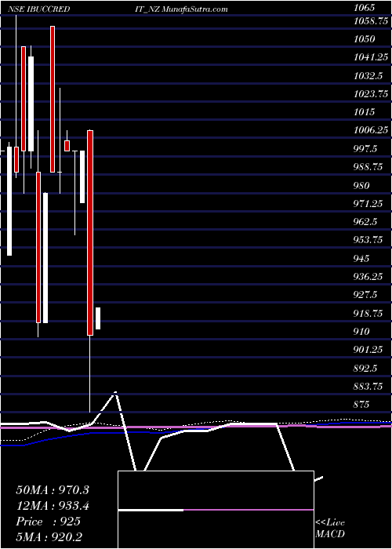Click the 883.75 price axis label
Screen dimensions: 392x549
(x=368, y=386)
